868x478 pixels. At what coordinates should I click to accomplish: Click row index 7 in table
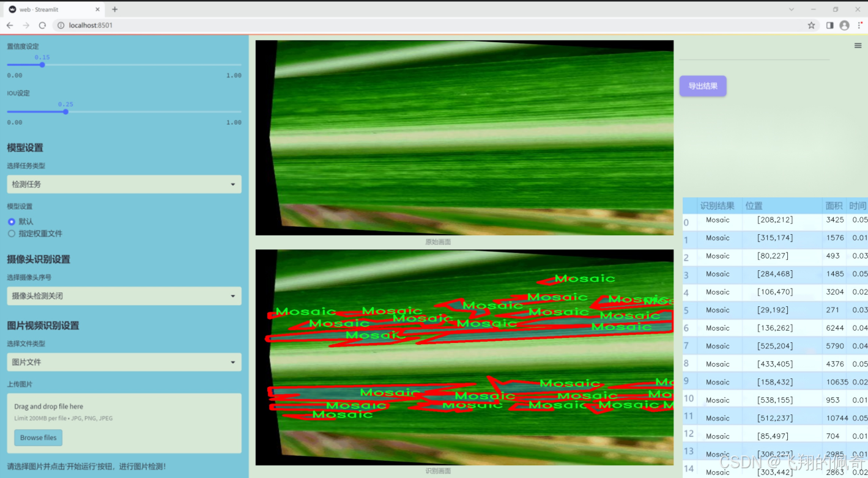686,346
